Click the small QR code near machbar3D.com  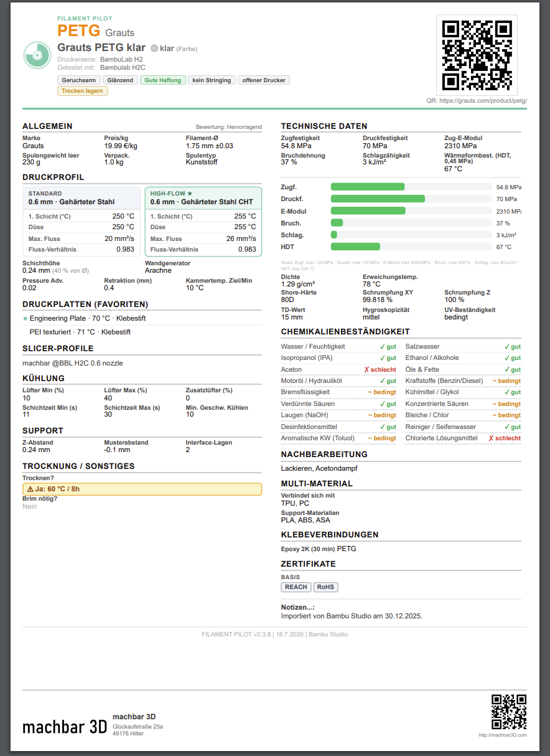pos(509,712)
